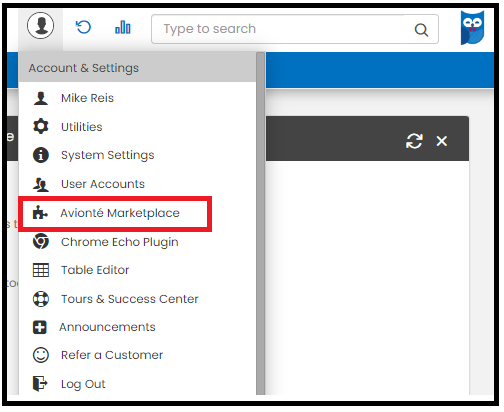
Task: Click the System Settings info icon
Action: tap(41, 155)
